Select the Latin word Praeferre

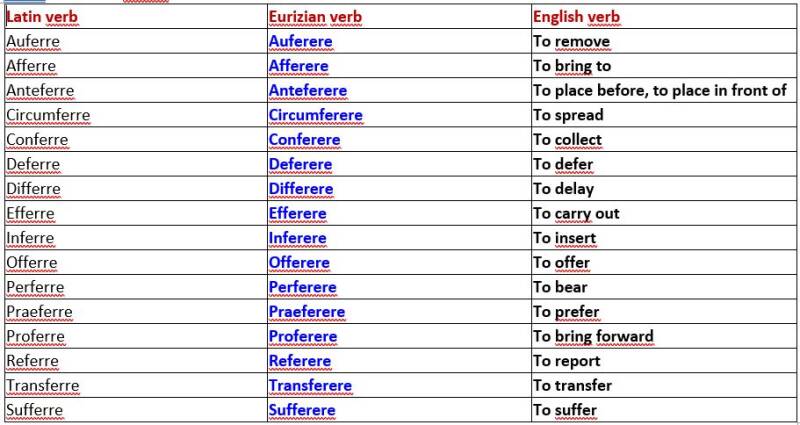[x=39, y=311]
